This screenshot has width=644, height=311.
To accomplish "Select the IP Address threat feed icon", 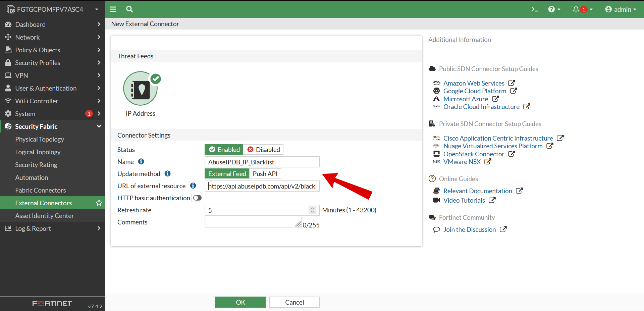I will (x=141, y=89).
